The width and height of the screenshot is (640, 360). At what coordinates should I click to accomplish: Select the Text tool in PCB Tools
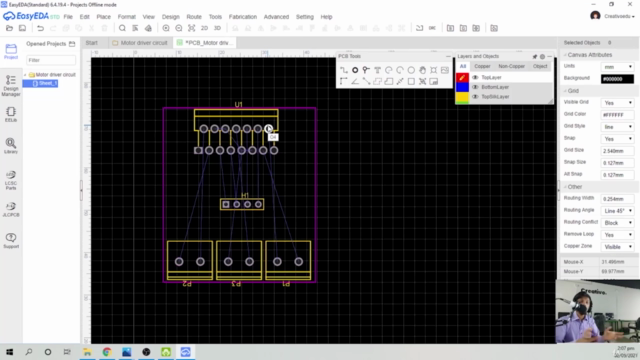pyautogui.click(x=378, y=70)
